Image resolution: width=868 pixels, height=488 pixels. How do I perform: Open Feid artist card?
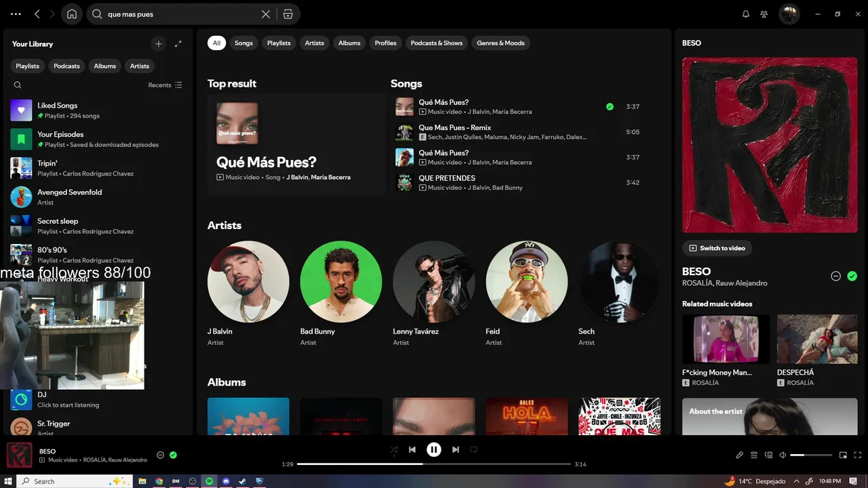coord(527,294)
